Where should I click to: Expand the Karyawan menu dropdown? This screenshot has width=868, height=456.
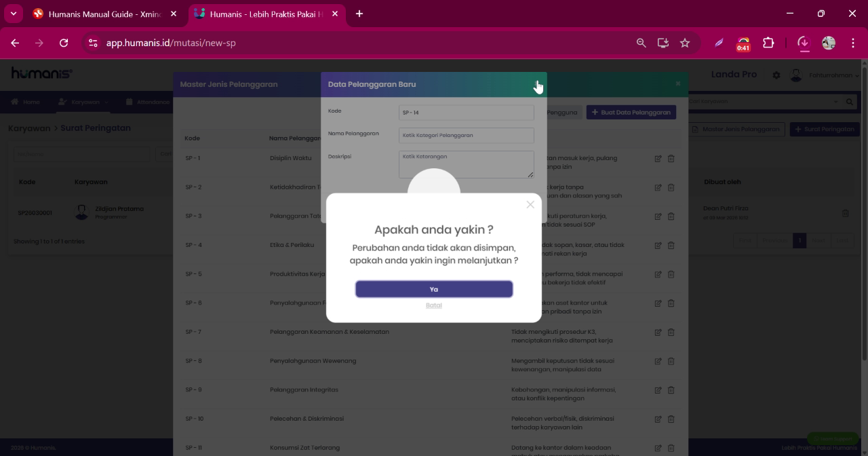(x=84, y=102)
